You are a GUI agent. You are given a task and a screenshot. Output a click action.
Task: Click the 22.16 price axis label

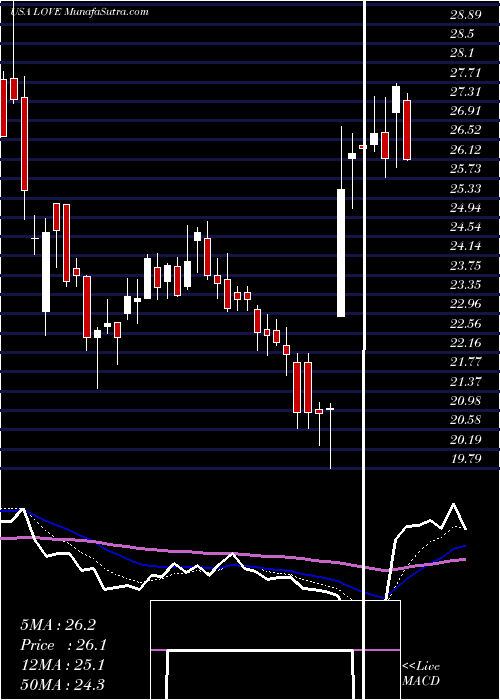click(x=466, y=343)
